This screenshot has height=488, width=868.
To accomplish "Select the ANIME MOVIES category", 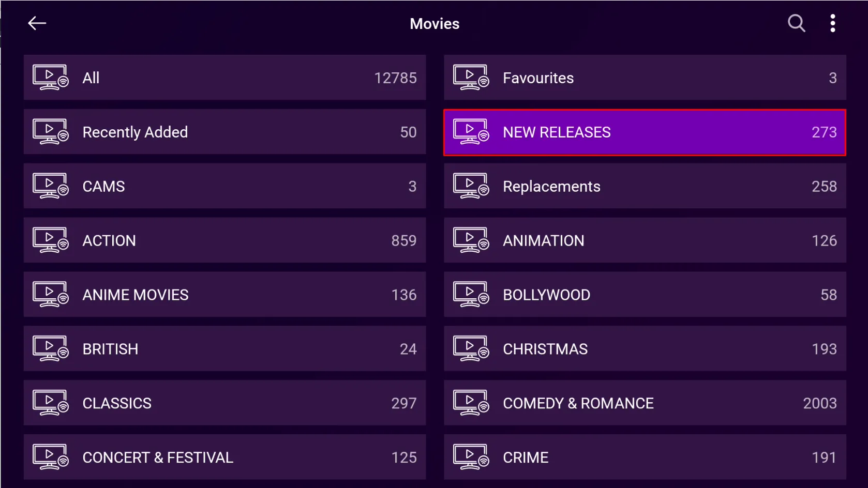I will pyautogui.click(x=225, y=295).
